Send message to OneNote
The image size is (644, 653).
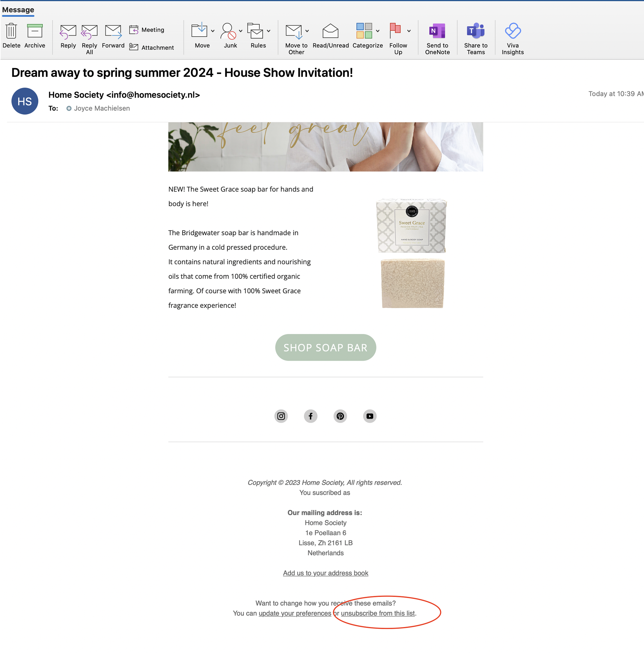click(437, 31)
